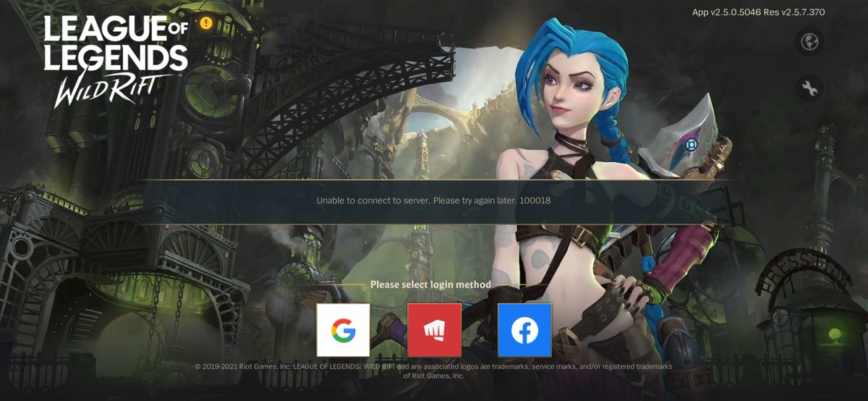868x401 pixels.
Task: Click the Riot Games copyright notice text
Action: click(x=434, y=371)
